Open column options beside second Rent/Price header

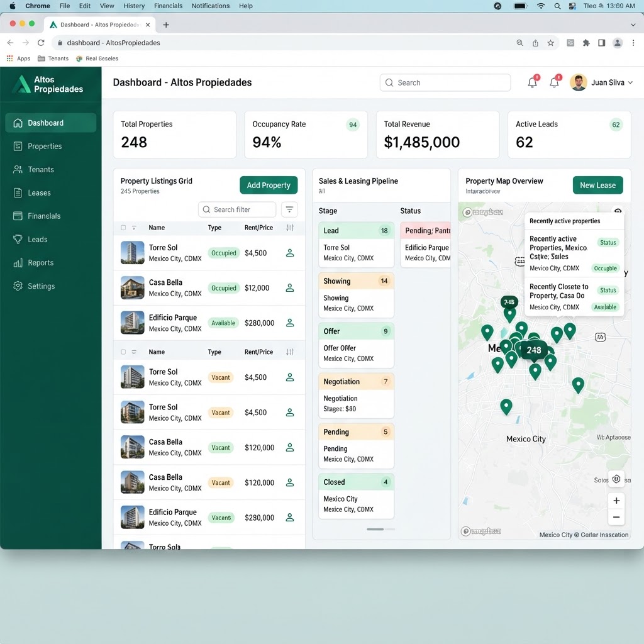pos(290,352)
